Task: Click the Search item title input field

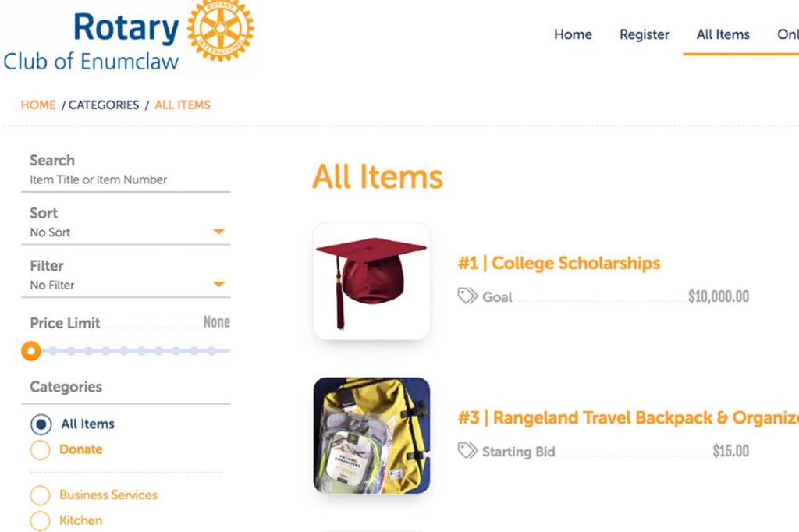Action: coord(125,179)
